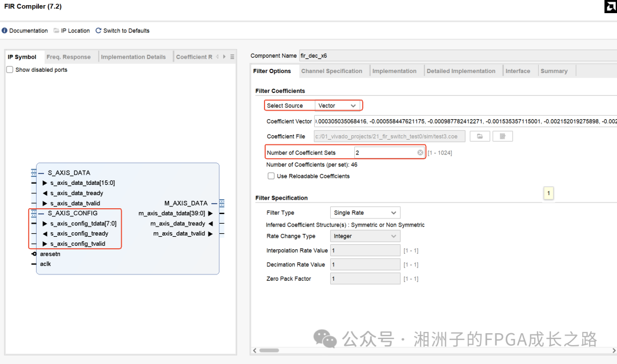Collapse the M_AXIS_DATA bus interface

pyautogui.click(x=214, y=203)
